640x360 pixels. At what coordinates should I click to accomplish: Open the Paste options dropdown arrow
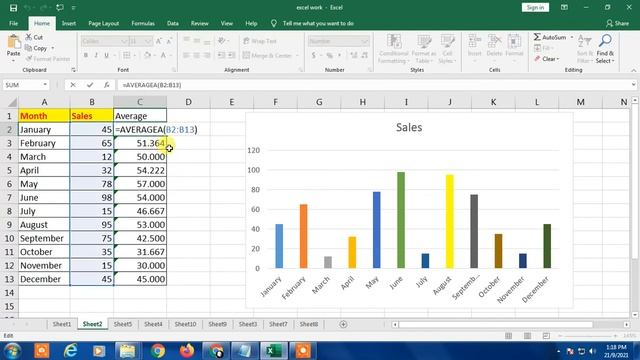click(13, 61)
